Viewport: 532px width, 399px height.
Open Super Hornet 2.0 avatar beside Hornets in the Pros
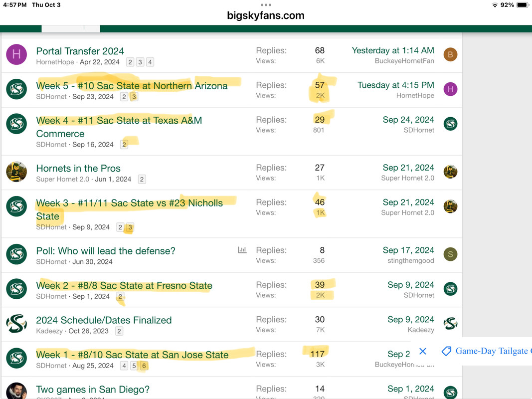click(16, 172)
